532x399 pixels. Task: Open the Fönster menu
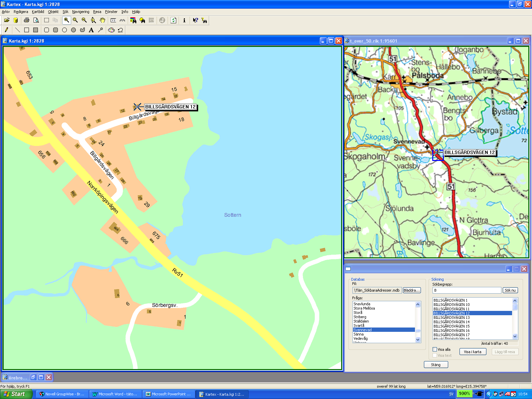111,12
